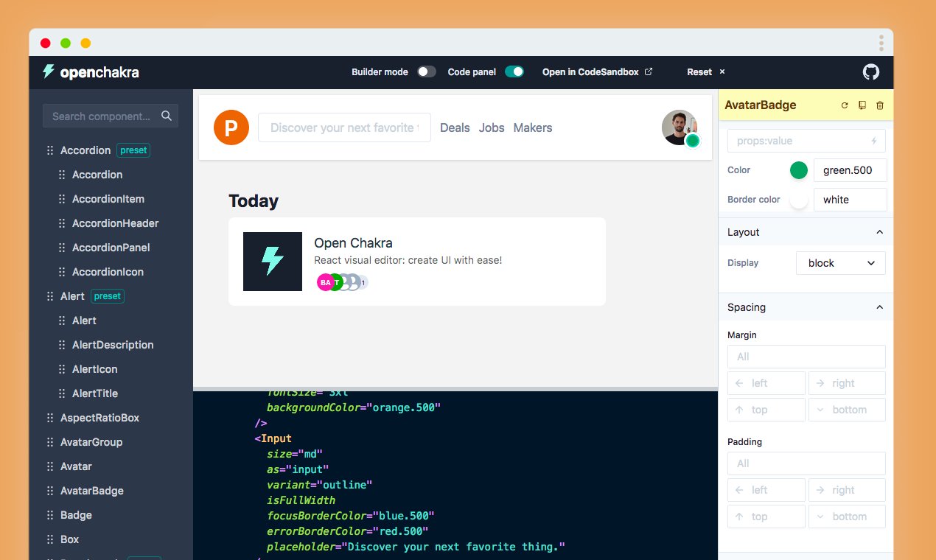
Task: Click the Padding All input field
Action: click(x=806, y=463)
